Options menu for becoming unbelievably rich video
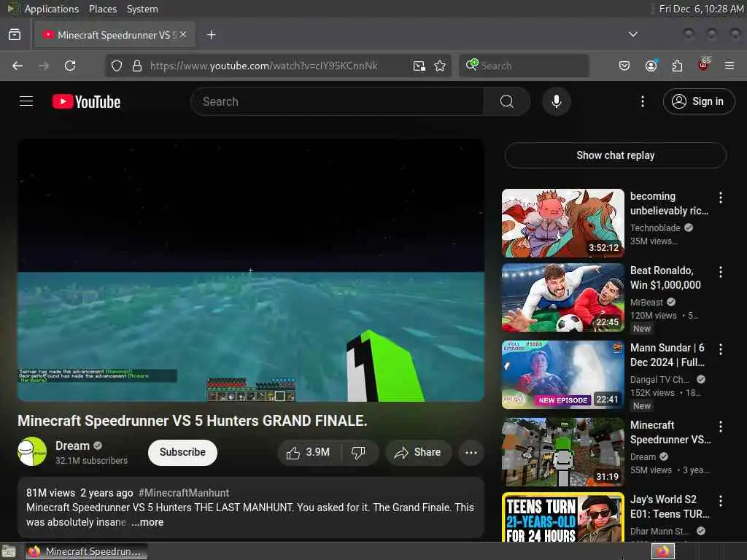747x560 pixels. coord(720,198)
